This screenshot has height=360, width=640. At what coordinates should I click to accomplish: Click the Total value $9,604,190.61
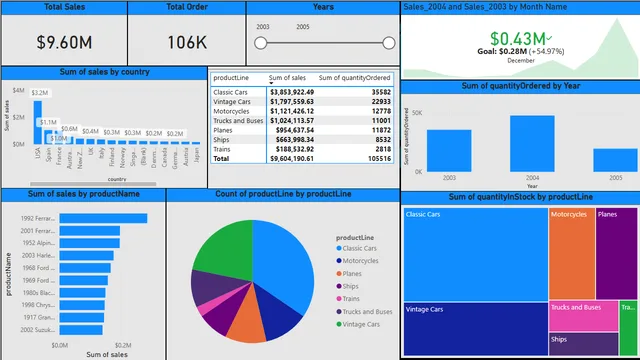pos(292,158)
